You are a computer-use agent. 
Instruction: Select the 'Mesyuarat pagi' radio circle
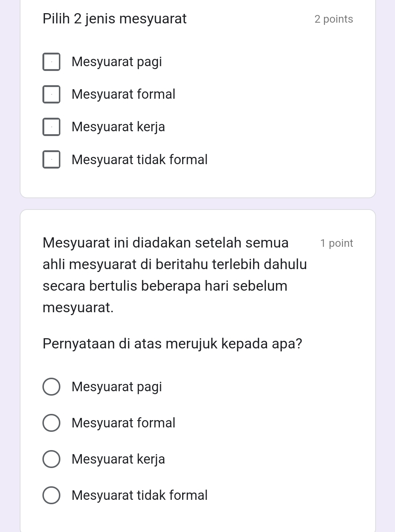tap(52, 387)
